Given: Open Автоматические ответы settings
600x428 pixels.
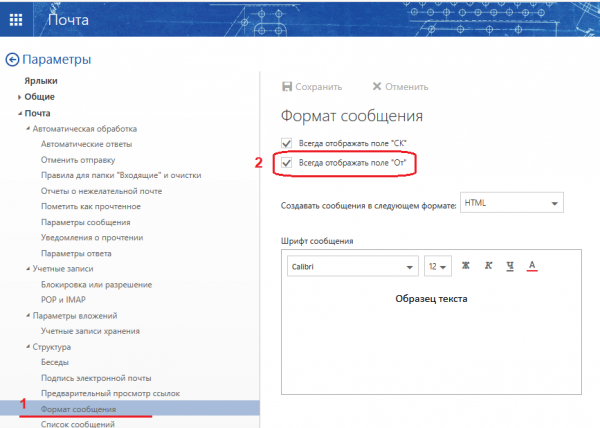Looking at the screenshot, I should [86, 144].
